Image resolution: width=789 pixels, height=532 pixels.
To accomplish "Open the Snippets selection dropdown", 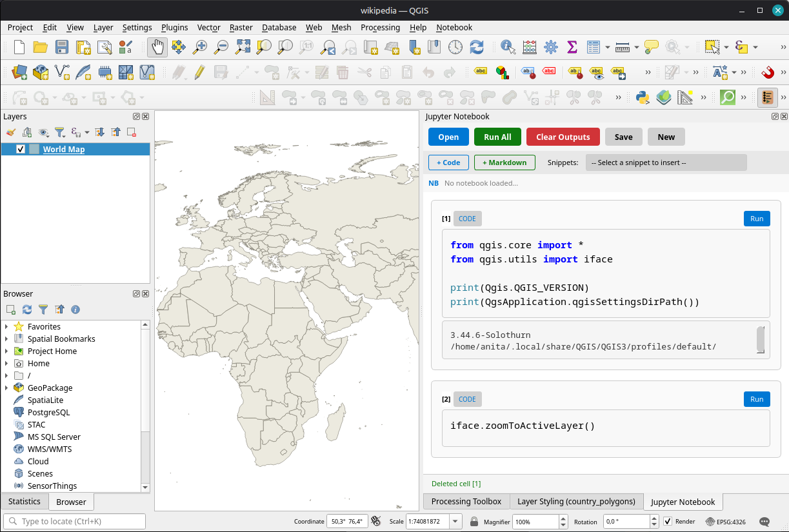I will [666, 163].
